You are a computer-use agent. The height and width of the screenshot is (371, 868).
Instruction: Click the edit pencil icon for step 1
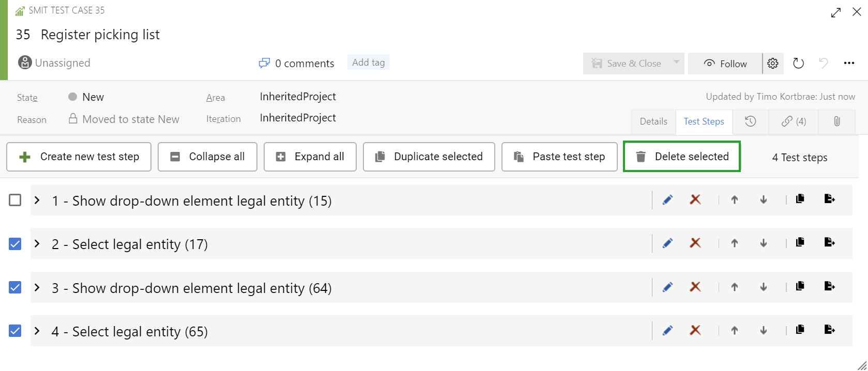tap(667, 199)
